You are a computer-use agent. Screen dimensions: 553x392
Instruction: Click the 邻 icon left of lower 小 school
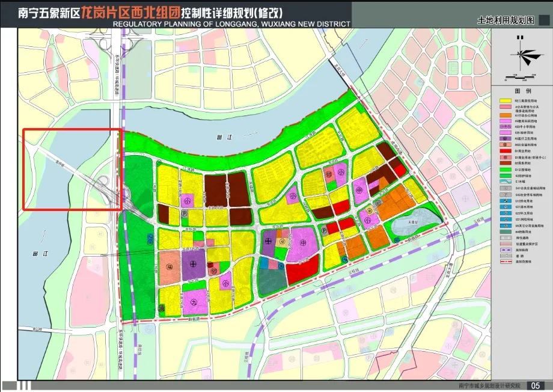tap(214, 272)
